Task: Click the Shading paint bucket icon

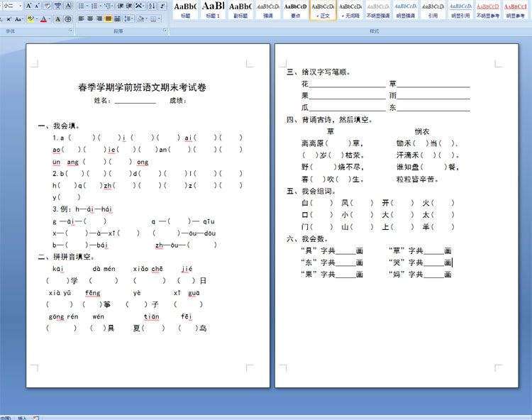Action: [140, 18]
